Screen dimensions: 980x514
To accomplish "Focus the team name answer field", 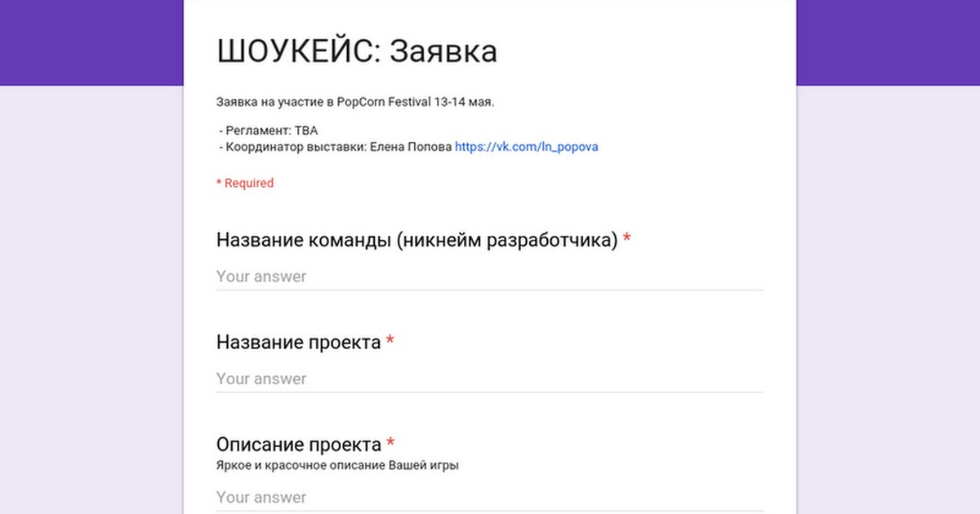I will tap(489, 277).
